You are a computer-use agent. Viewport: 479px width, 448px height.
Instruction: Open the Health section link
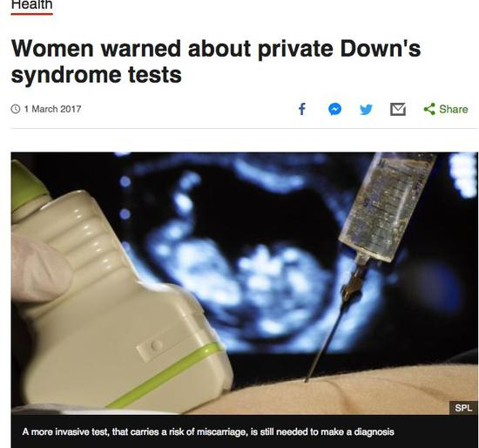(x=31, y=4)
